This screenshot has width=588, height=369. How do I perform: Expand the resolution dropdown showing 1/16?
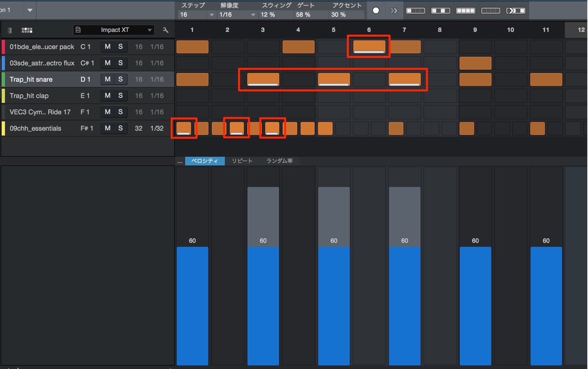[253, 15]
